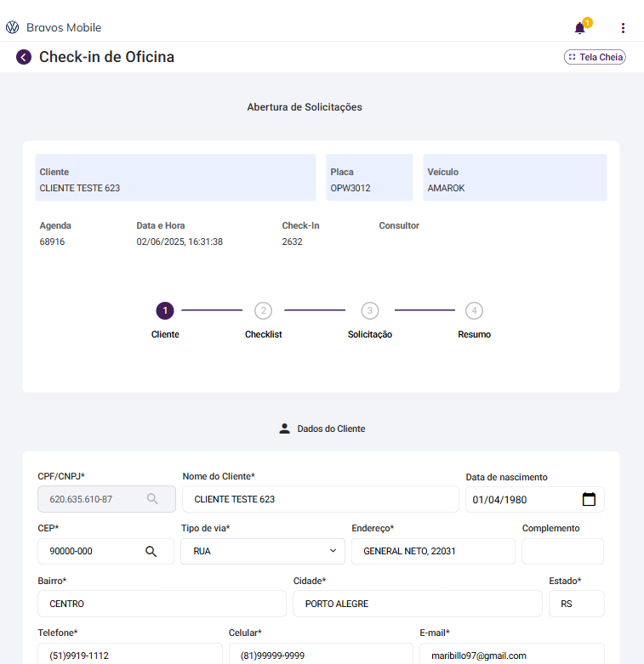The image size is (644, 664).
Task: Click the Endereço input field
Action: click(433, 551)
